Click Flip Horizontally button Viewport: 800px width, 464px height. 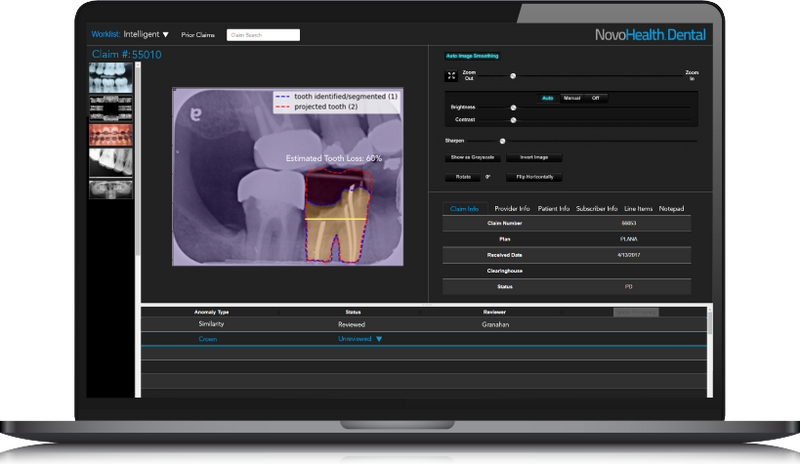(x=534, y=177)
